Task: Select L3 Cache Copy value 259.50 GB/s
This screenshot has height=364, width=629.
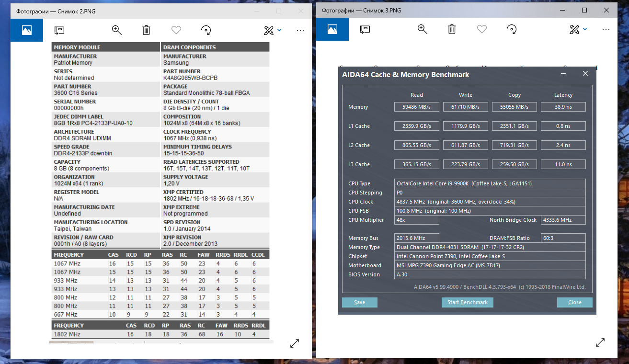Action: pos(515,164)
